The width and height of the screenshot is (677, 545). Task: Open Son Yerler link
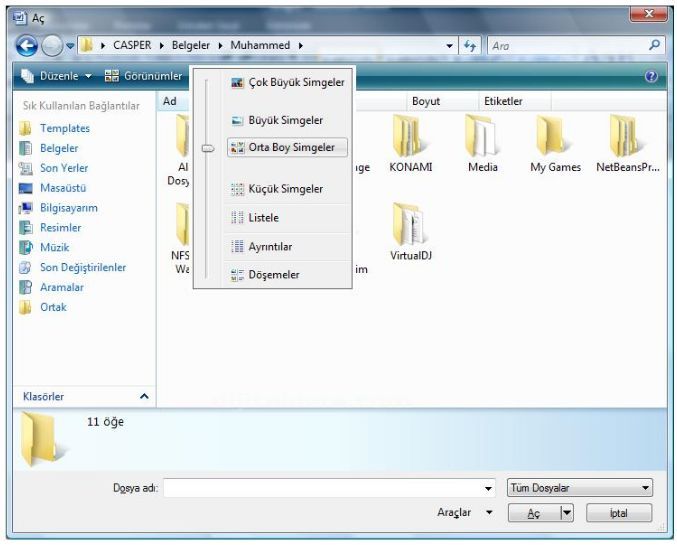pos(64,168)
